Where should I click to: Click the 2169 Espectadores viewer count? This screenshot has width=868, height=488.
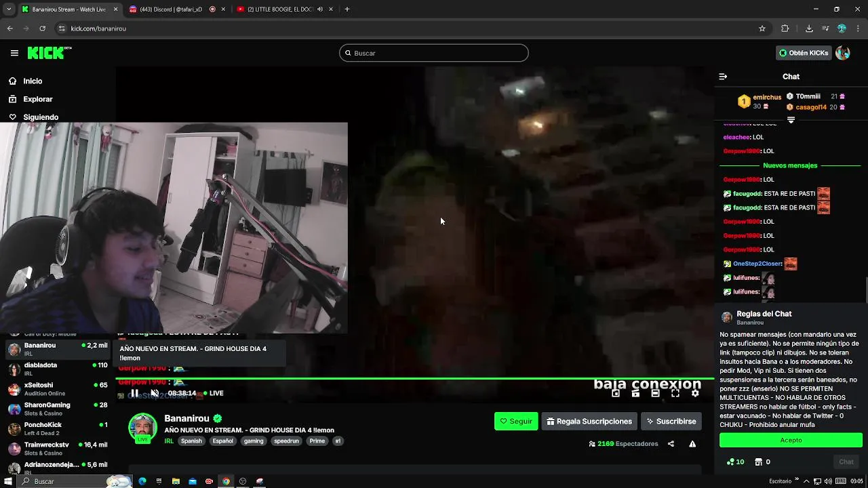click(623, 444)
